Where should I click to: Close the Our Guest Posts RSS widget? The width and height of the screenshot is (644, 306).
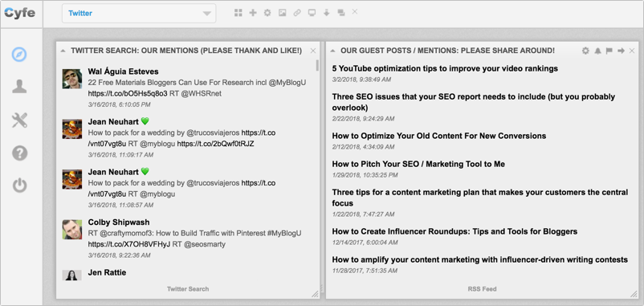click(x=632, y=51)
